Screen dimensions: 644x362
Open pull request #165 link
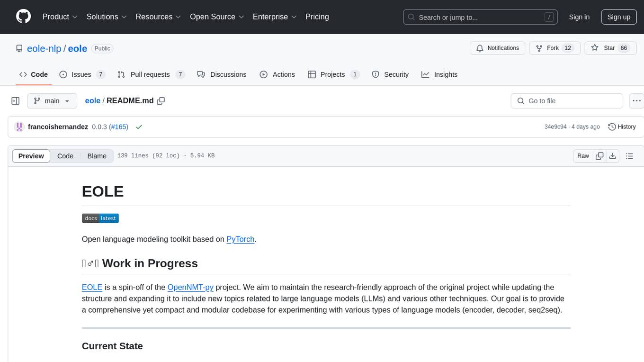point(118,127)
